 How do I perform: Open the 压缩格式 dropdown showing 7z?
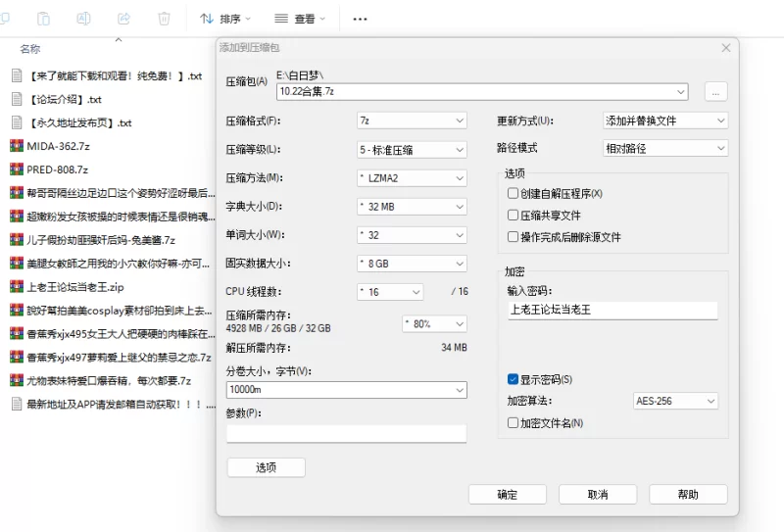click(411, 121)
